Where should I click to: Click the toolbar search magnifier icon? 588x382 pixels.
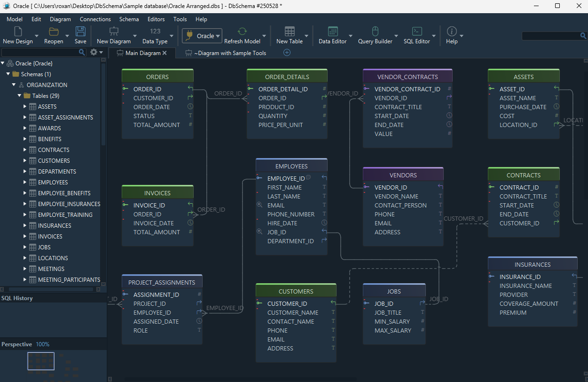(583, 36)
